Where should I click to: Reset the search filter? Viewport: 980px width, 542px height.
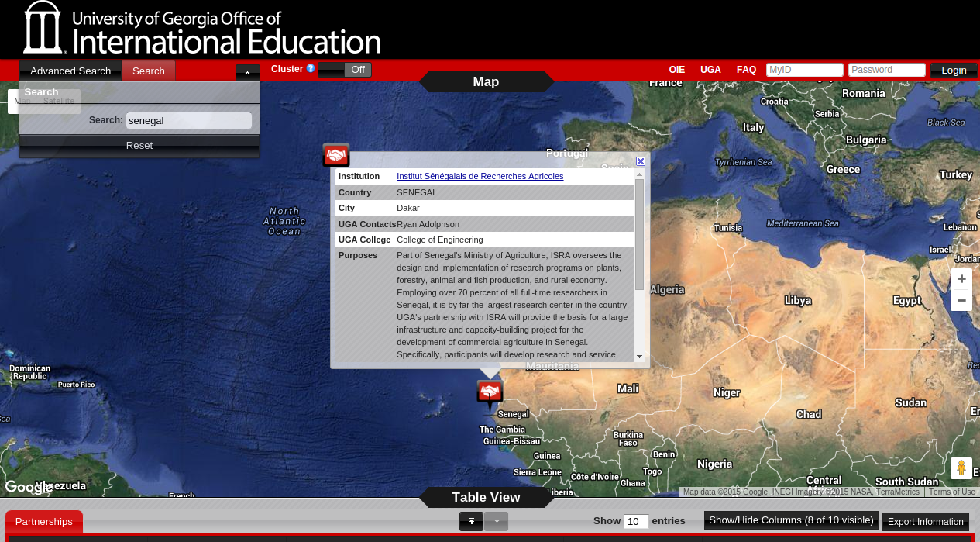(139, 146)
